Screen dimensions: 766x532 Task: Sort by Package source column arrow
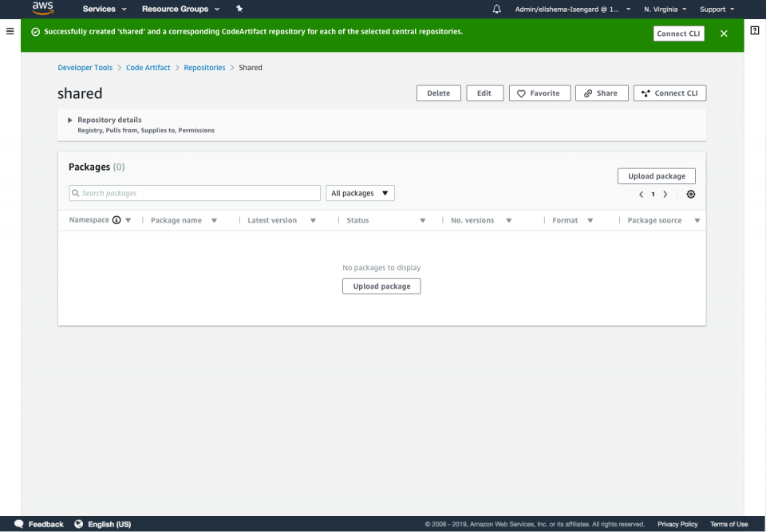tap(697, 220)
